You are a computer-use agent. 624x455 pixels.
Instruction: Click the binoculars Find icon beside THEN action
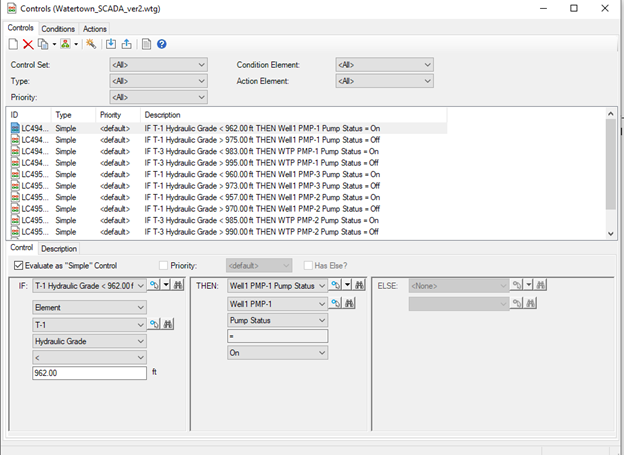pyautogui.click(x=359, y=285)
